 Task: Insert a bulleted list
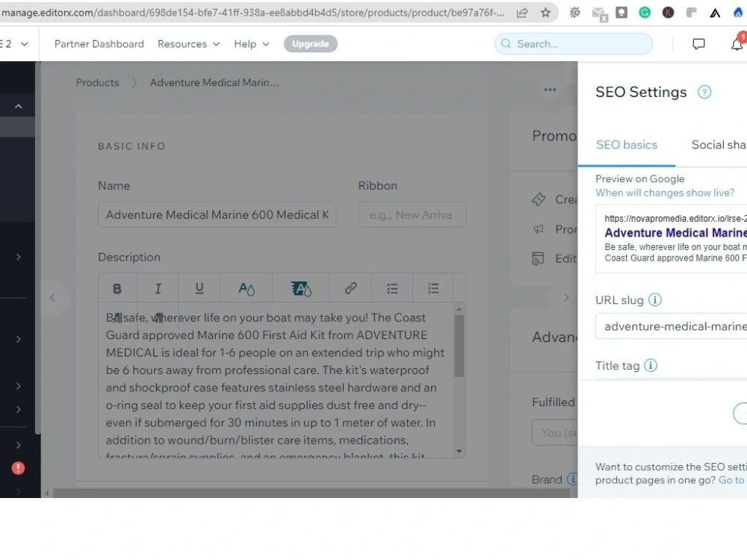pos(392,288)
